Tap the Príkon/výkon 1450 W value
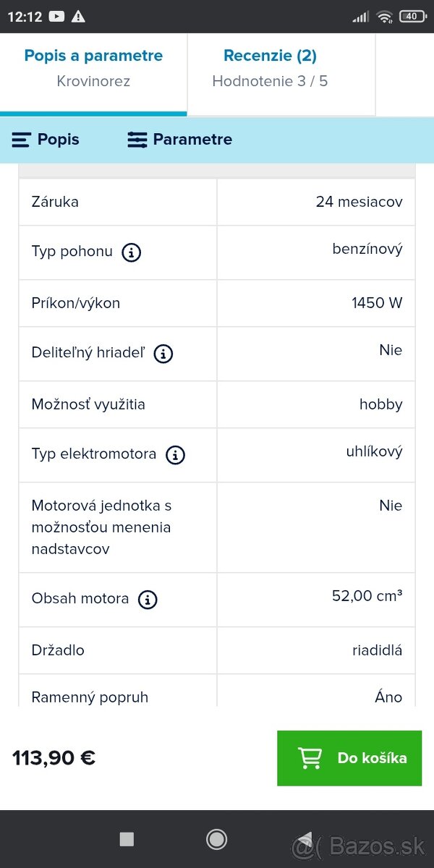Viewport: 434px width, 868px height. point(377,303)
